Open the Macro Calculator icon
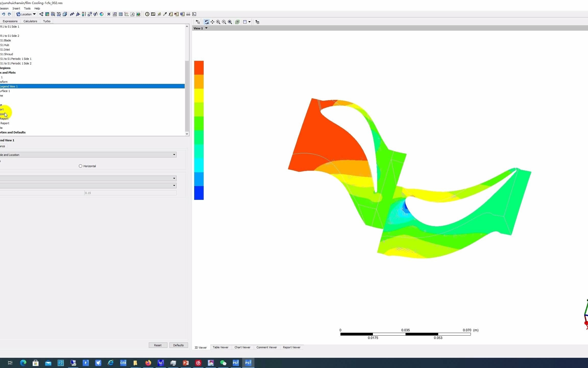 (x=177, y=14)
